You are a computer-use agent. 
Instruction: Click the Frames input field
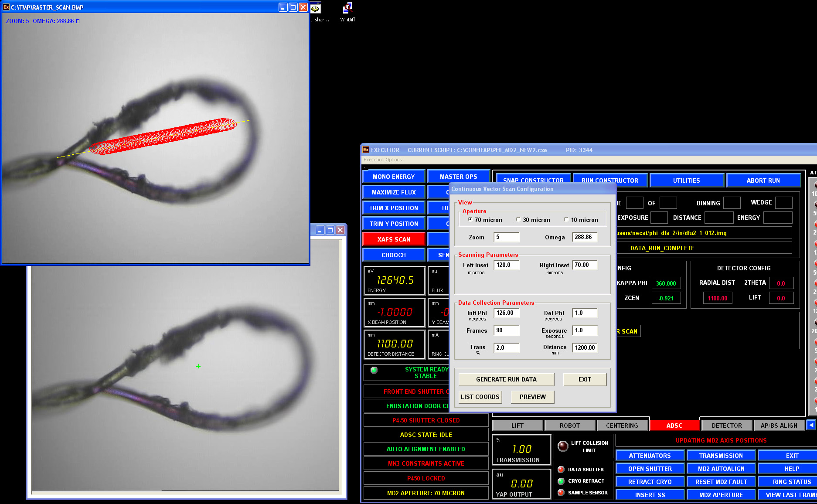(x=506, y=330)
